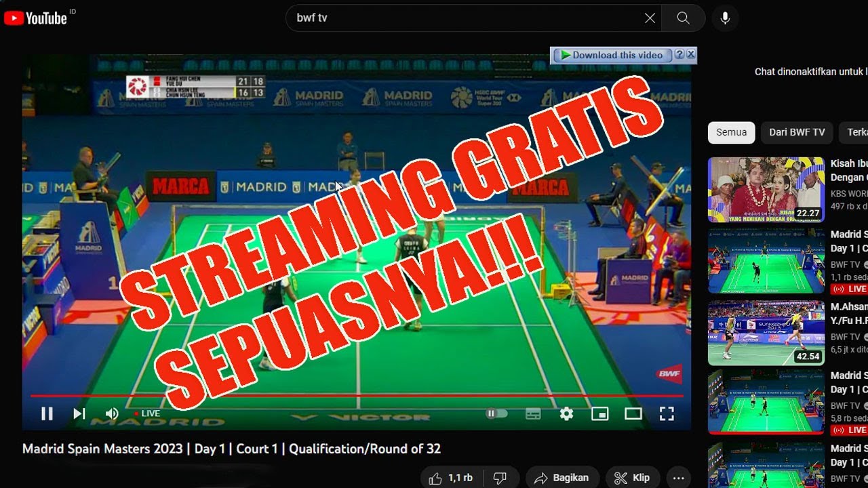This screenshot has height=488, width=868.
Task: Click the chat disabled message
Action: pos(811,72)
